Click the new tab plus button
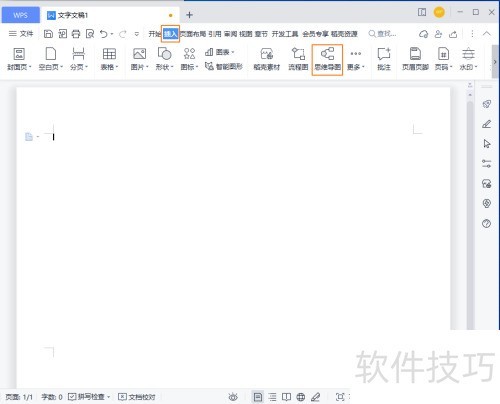 coord(189,15)
